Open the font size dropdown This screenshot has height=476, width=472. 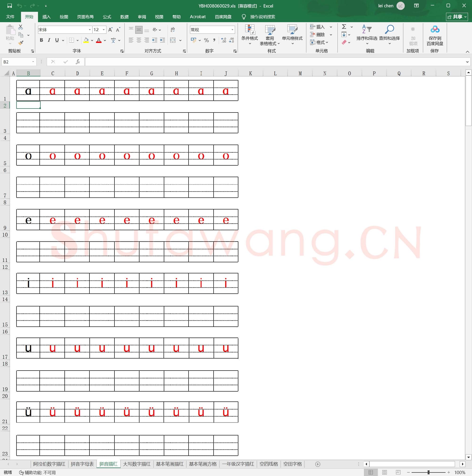[x=103, y=29]
